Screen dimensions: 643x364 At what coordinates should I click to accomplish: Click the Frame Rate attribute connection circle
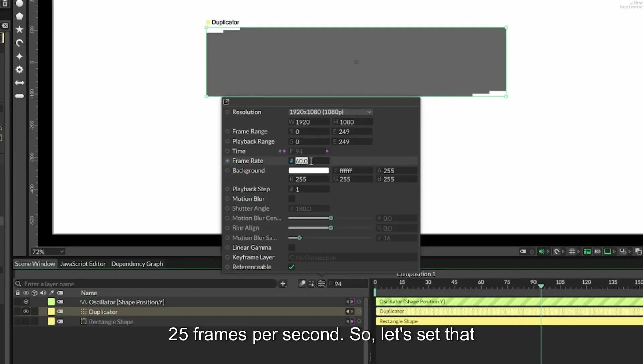(227, 161)
